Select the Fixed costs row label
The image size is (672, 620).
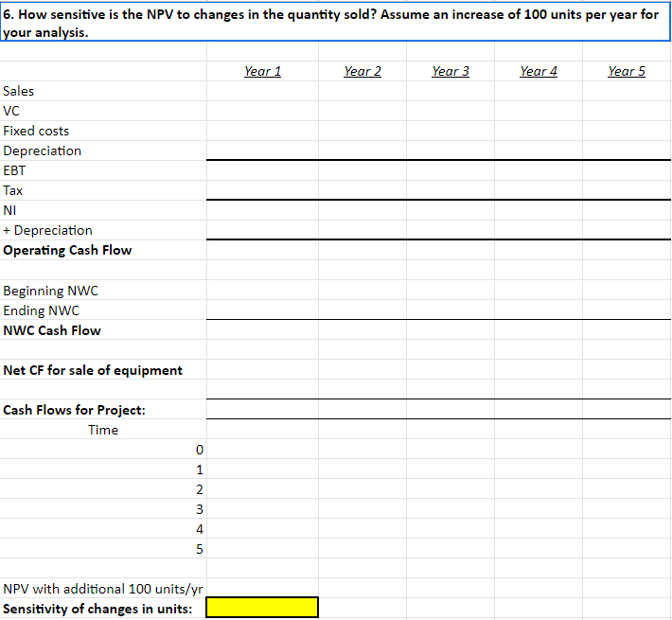click(36, 131)
